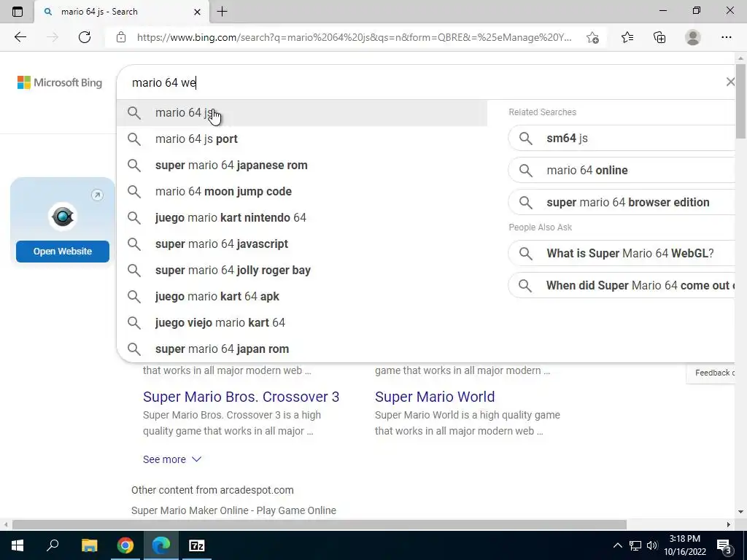Screen dimensions: 747x560
Task: Open the tab actions menu icon
Action: [18, 12]
